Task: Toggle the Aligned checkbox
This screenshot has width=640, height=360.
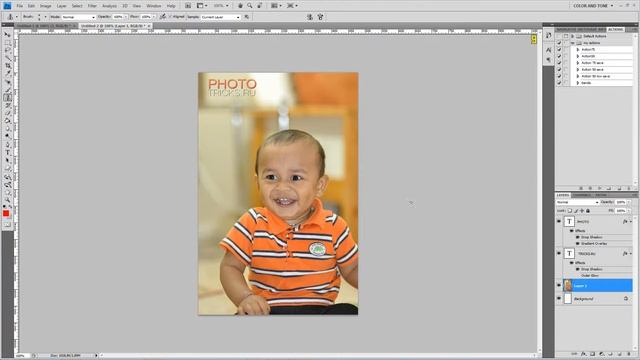Action: [171, 17]
